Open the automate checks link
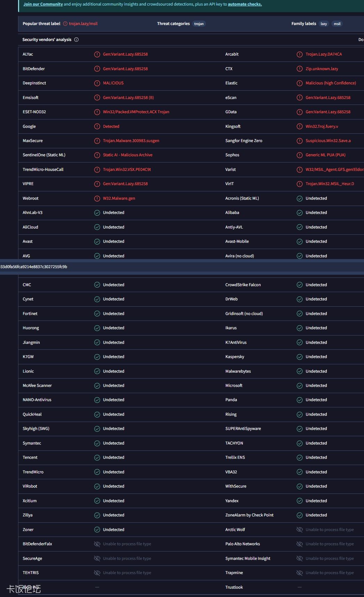364x597 pixels. [x=245, y=4]
